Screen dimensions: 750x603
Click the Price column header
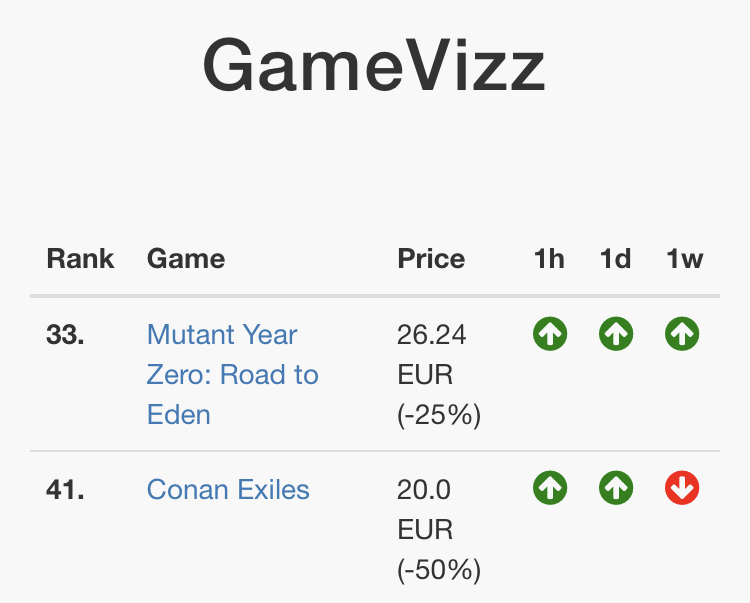431,259
